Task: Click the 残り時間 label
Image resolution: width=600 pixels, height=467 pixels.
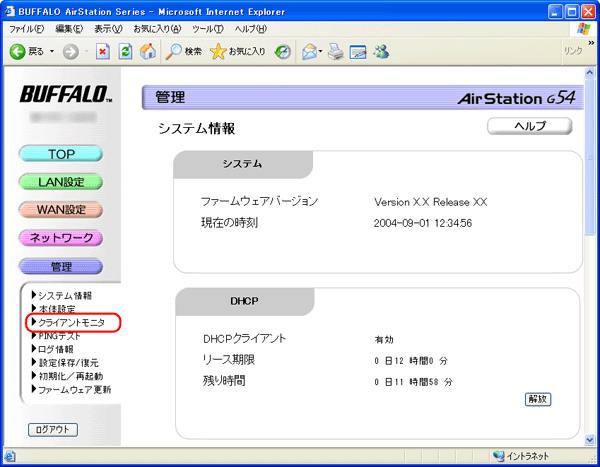Action: [224, 380]
